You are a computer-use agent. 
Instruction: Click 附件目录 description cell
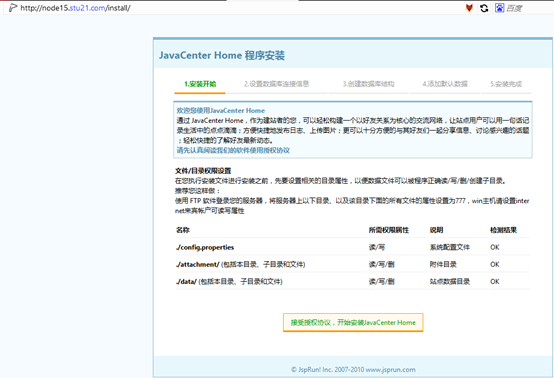click(443, 264)
